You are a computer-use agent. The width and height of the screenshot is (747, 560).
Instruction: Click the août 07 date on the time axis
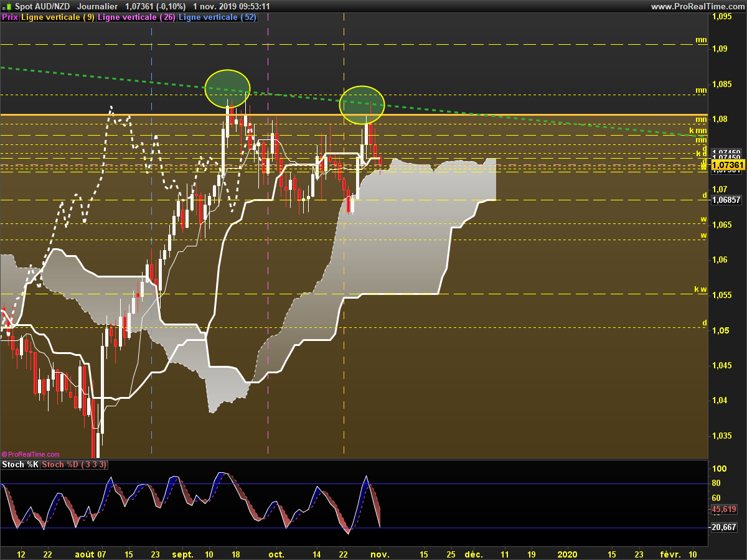(x=91, y=553)
